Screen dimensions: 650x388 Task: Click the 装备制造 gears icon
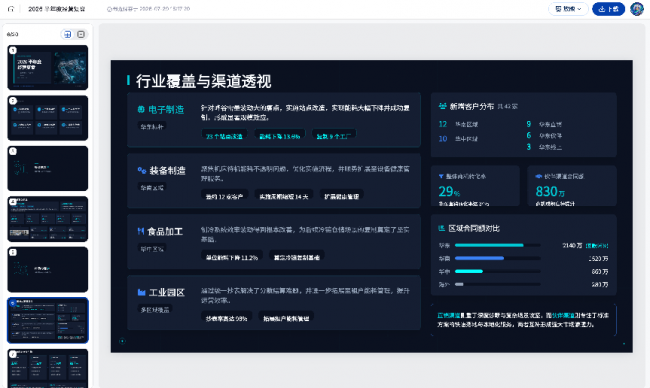(x=141, y=170)
